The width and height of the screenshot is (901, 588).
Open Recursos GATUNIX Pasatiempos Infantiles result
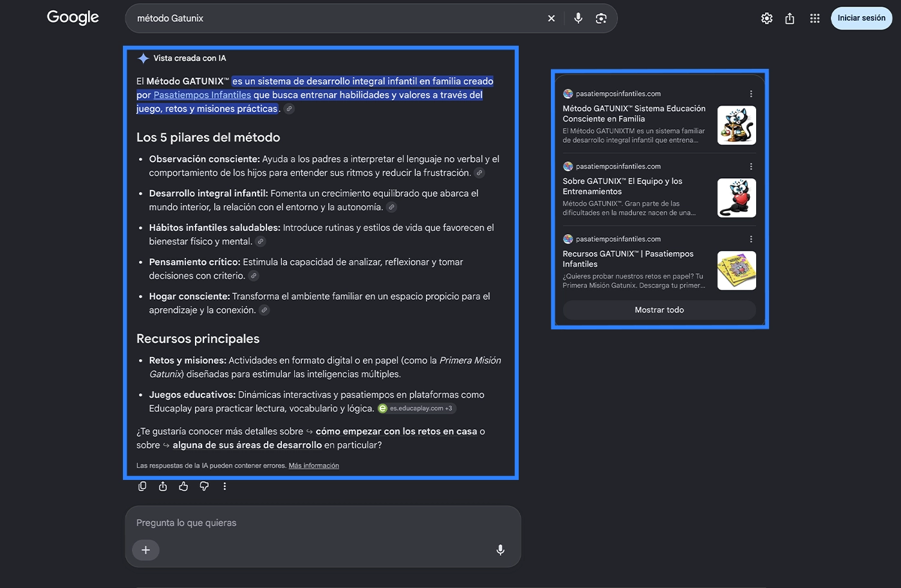(628, 259)
